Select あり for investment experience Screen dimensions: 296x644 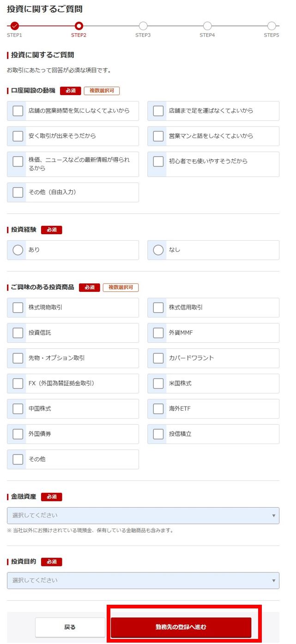[x=18, y=249]
